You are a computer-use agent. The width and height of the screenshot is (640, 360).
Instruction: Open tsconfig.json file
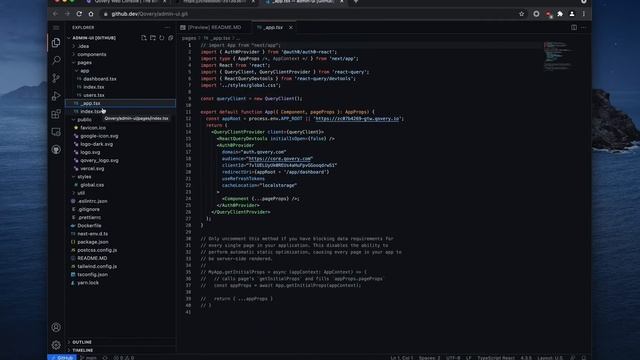click(x=92, y=275)
